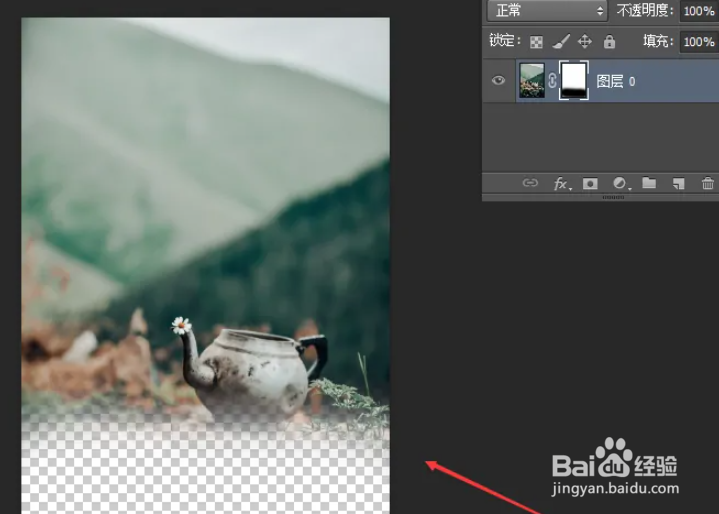The image size is (719, 514).
Task: Open the new adjustment layer menu
Action: tap(621, 183)
